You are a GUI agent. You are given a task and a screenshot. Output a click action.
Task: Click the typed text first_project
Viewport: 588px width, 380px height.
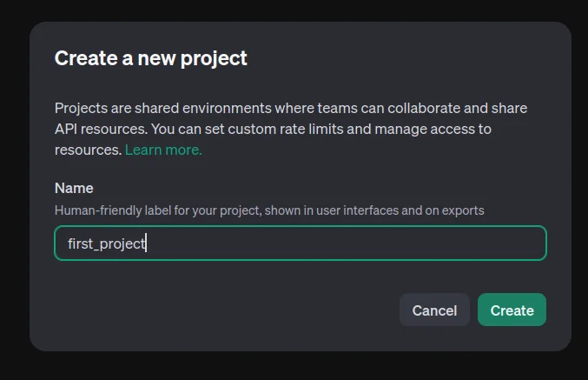click(107, 243)
